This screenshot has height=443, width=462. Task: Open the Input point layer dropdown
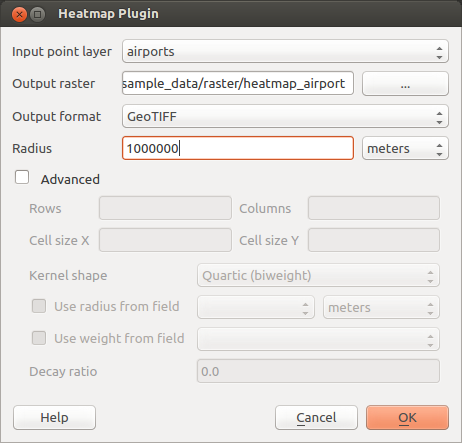tap(285, 51)
